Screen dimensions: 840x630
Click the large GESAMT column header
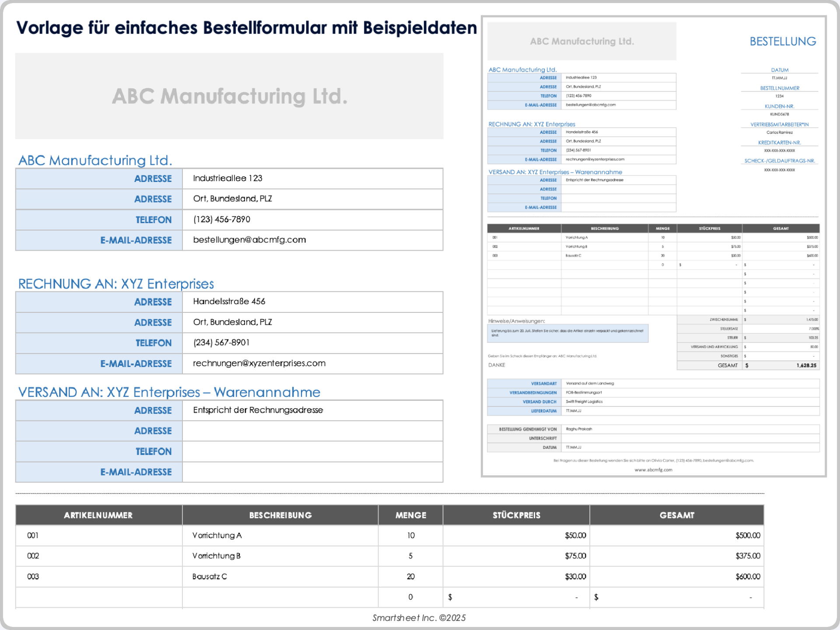[x=677, y=515]
